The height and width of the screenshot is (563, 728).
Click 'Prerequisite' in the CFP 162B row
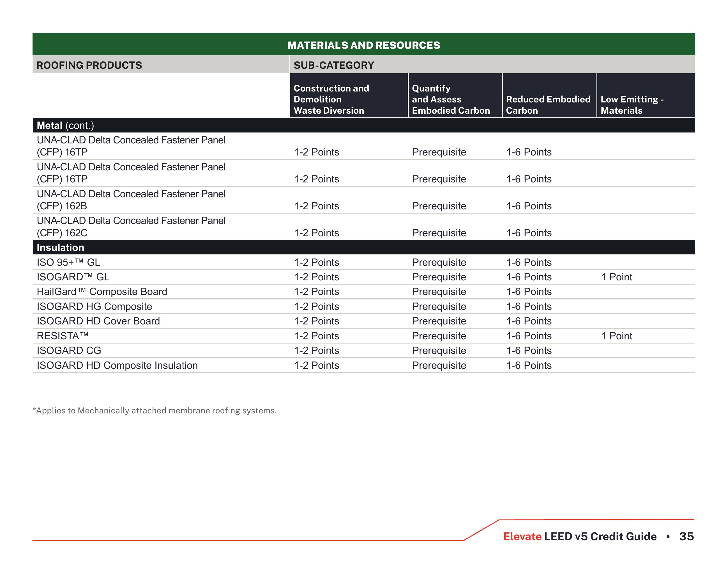point(439,206)
